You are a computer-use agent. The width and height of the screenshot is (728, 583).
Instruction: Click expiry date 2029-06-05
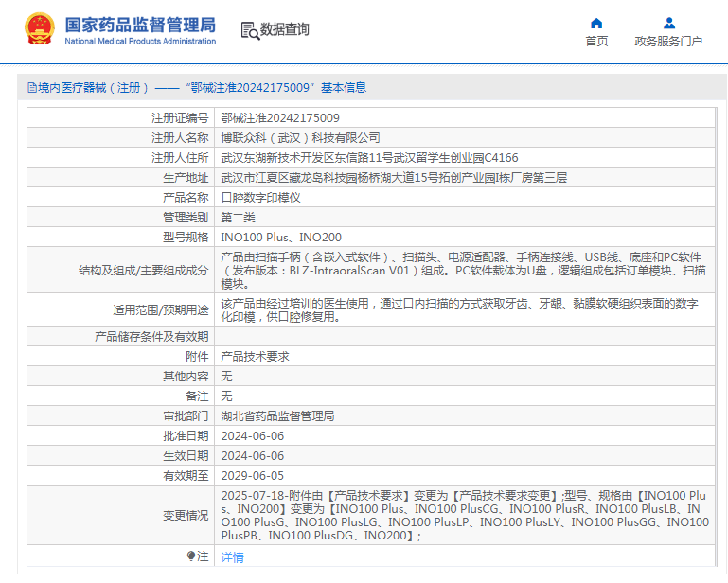pyautogui.click(x=252, y=476)
